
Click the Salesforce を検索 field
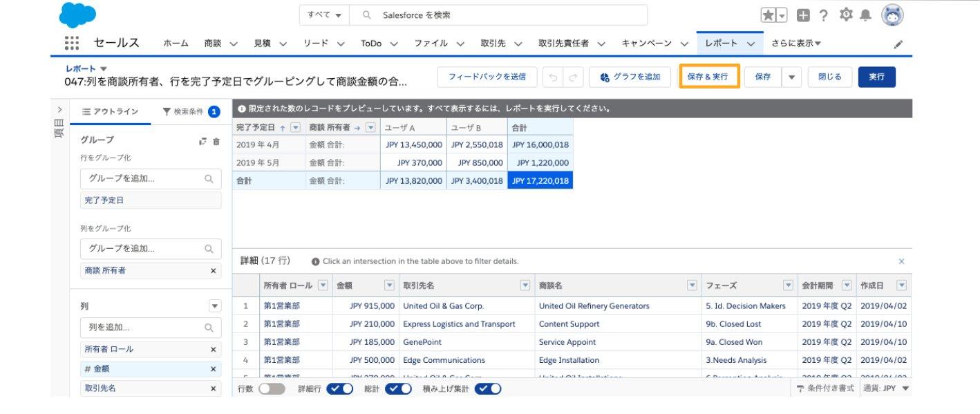[x=498, y=15]
